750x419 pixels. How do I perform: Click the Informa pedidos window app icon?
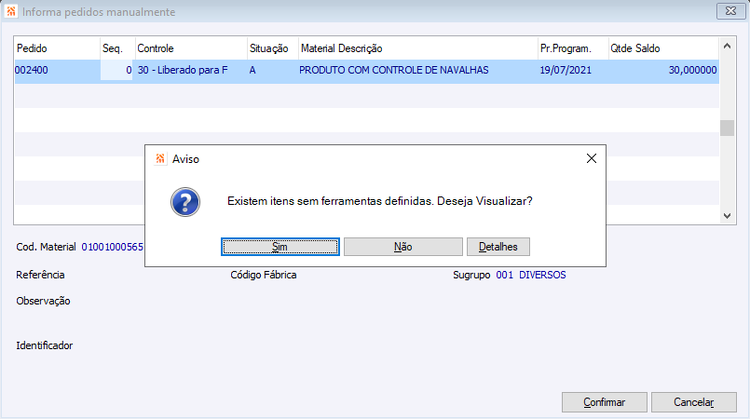[x=11, y=11]
